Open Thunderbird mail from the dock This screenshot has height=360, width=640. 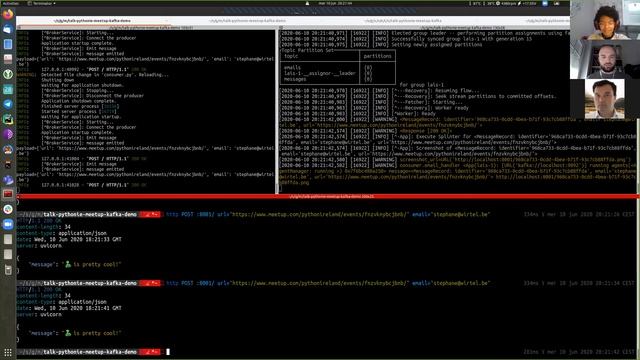pyautogui.click(x=8, y=29)
